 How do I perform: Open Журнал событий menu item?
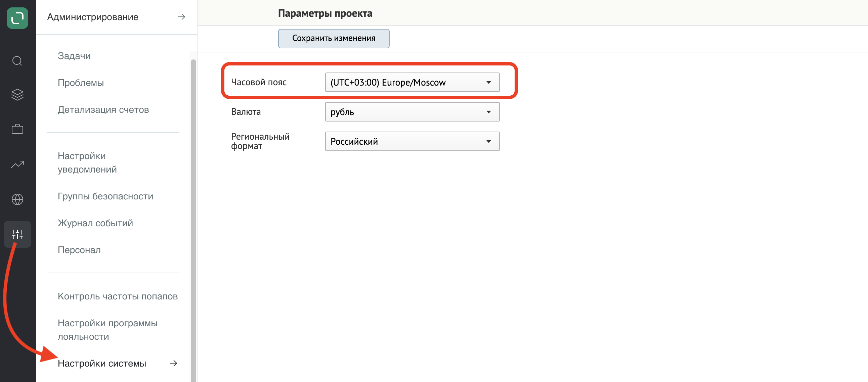pyautogui.click(x=95, y=223)
